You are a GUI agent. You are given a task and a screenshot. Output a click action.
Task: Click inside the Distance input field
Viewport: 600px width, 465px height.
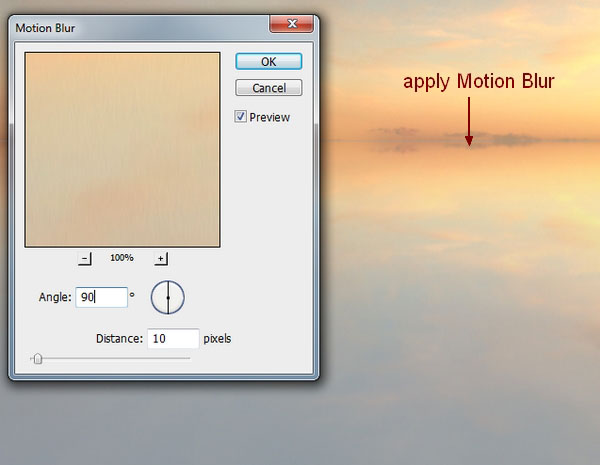pyautogui.click(x=172, y=338)
